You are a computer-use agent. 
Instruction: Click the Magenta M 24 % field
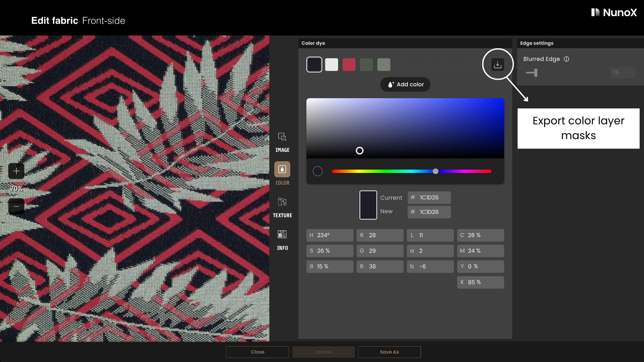(x=481, y=251)
